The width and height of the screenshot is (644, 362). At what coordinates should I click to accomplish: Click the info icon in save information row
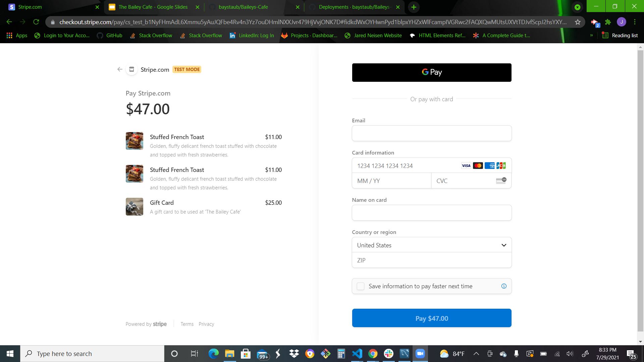tap(504, 286)
